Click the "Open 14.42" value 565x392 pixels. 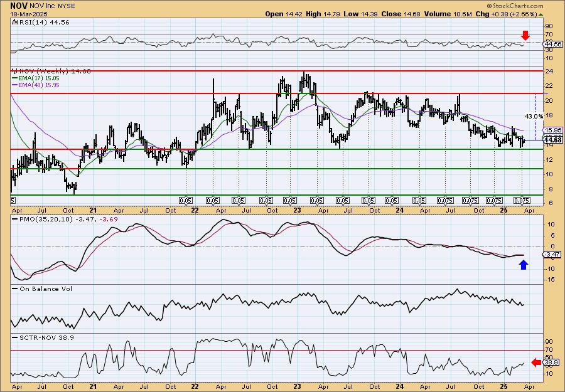(284, 14)
